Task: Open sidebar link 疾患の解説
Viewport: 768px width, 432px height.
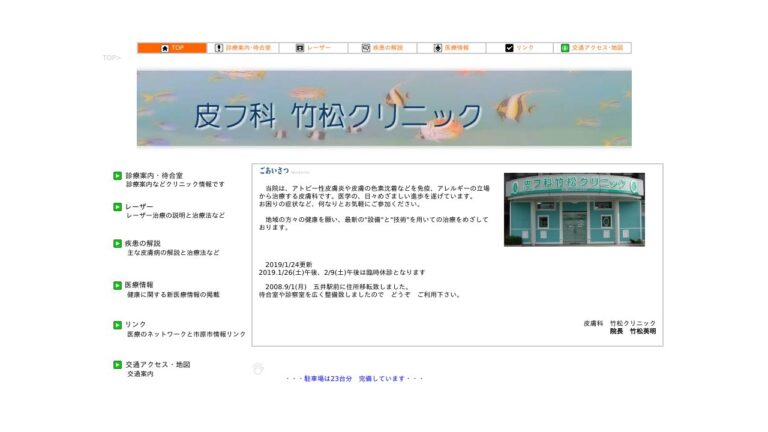Action: click(x=143, y=243)
